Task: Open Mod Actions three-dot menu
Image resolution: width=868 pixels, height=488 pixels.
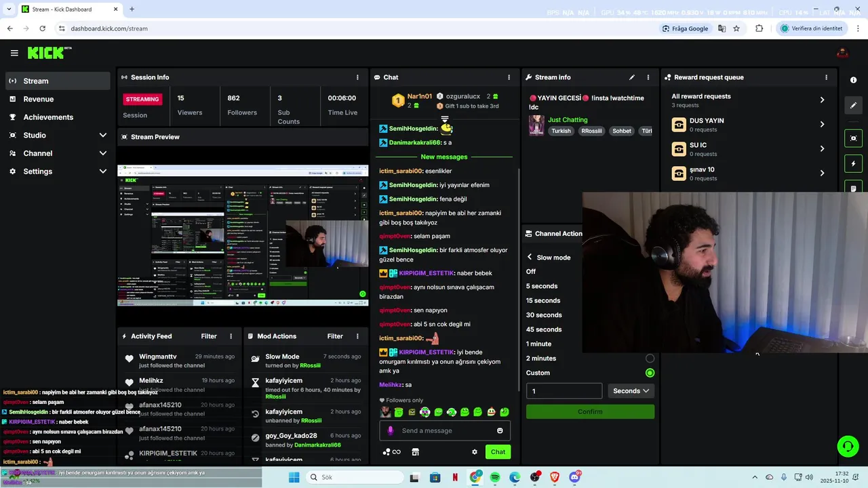Action: click(x=357, y=336)
